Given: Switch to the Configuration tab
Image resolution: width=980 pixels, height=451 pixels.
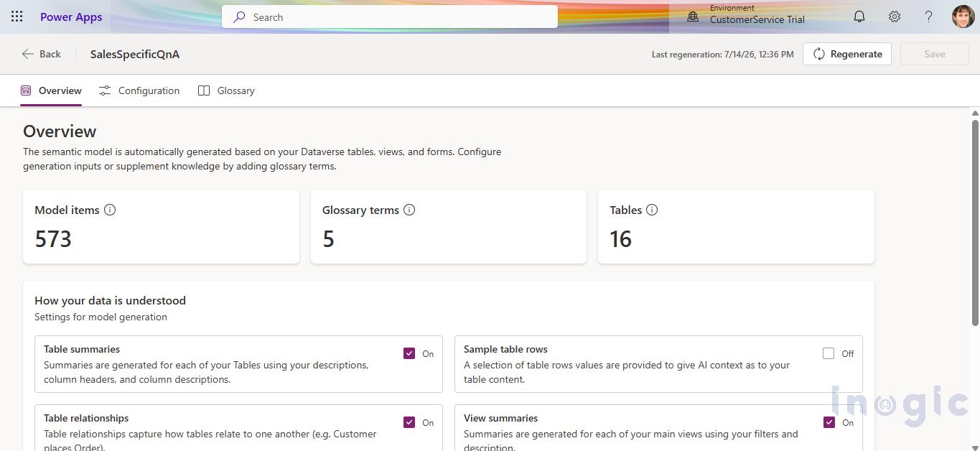Looking at the screenshot, I should (x=139, y=90).
